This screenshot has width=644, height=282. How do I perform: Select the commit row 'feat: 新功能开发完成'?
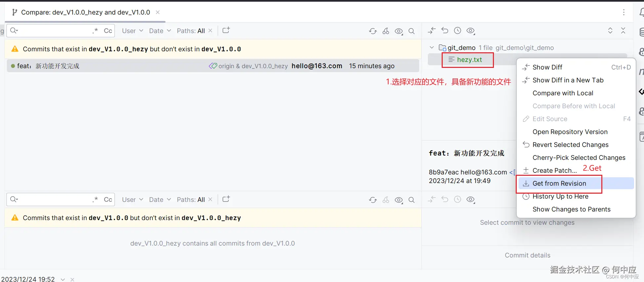click(213, 66)
